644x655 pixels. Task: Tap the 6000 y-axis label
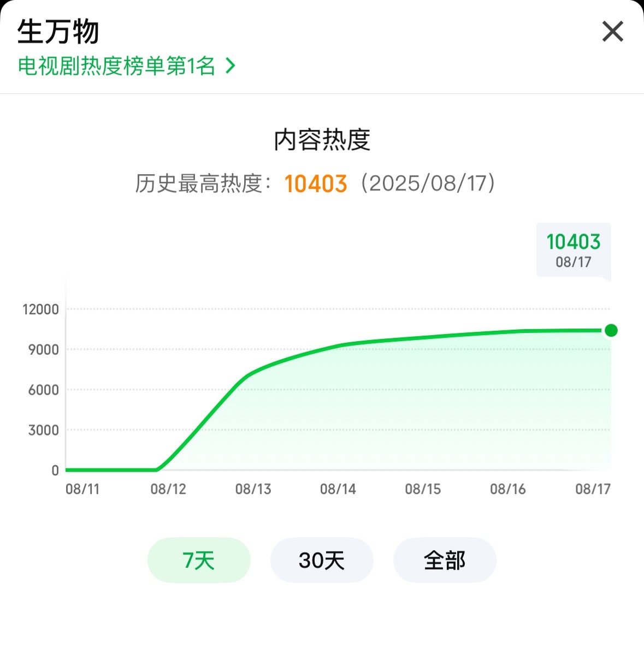pos(44,390)
